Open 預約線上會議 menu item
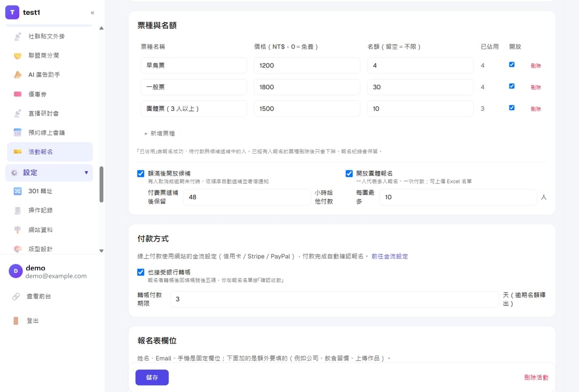The width and height of the screenshot is (579, 392). coord(50,133)
